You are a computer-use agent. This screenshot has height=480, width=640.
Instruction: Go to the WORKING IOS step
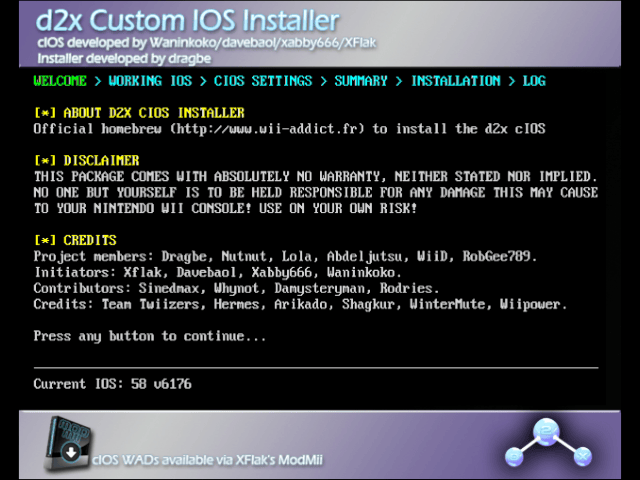point(148,81)
